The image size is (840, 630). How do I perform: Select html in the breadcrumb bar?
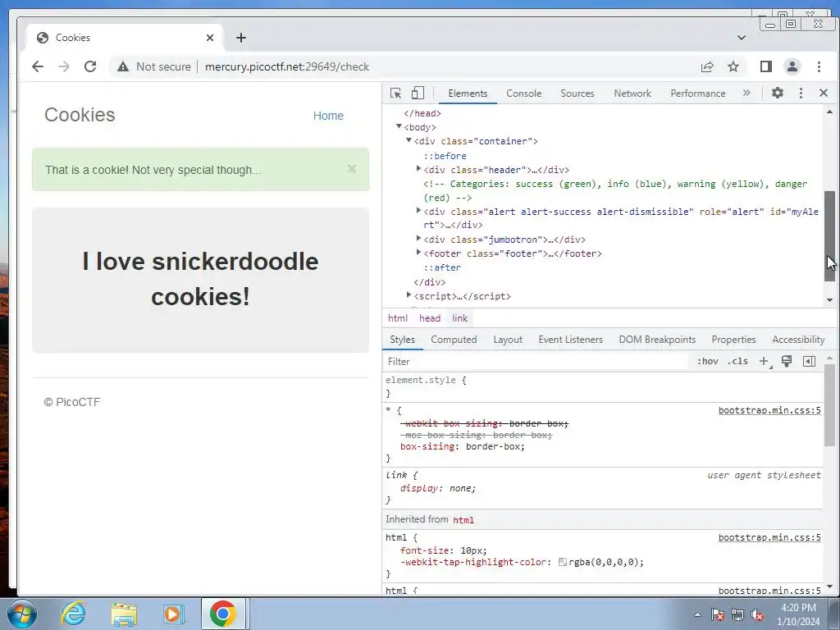pos(398,318)
